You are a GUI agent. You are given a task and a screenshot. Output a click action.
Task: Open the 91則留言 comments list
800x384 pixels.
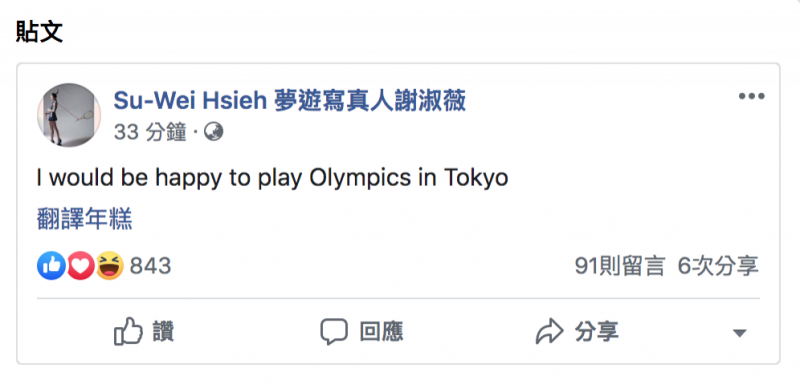[620, 266]
